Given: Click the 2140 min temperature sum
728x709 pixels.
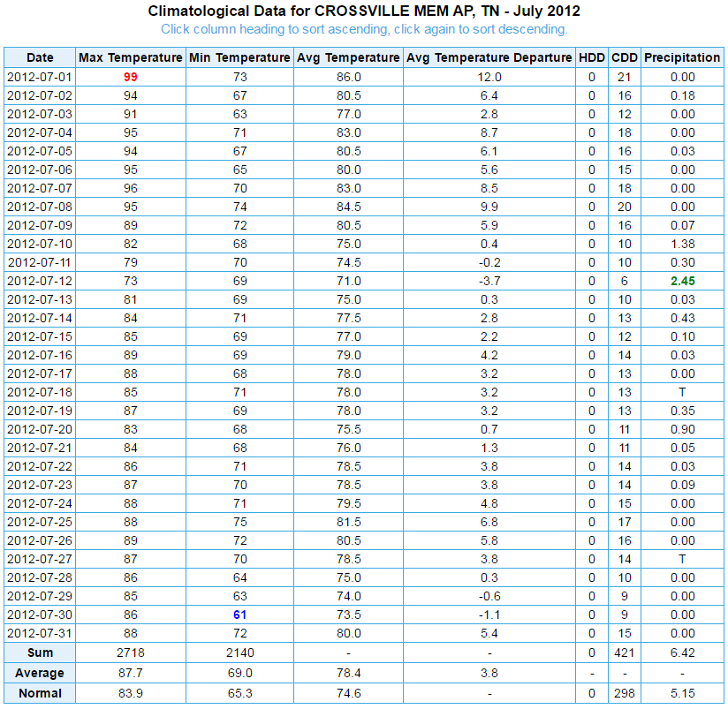Looking at the screenshot, I should click(239, 652).
